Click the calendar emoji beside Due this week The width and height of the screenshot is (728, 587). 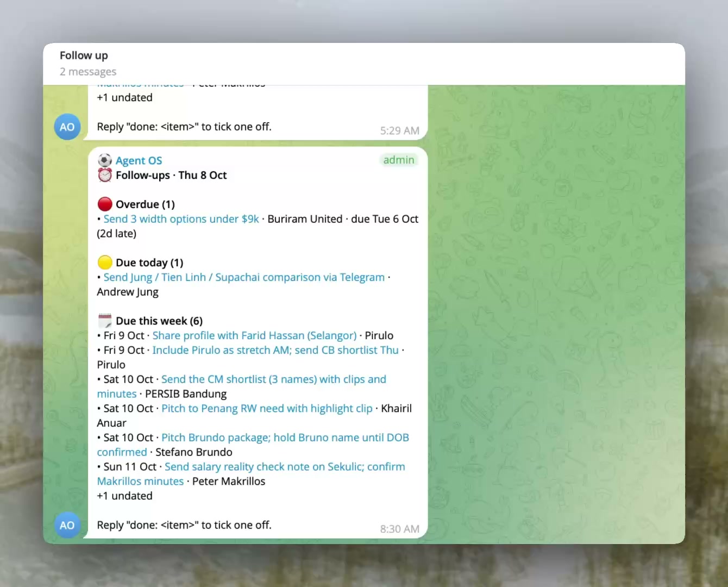(x=105, y=321)
